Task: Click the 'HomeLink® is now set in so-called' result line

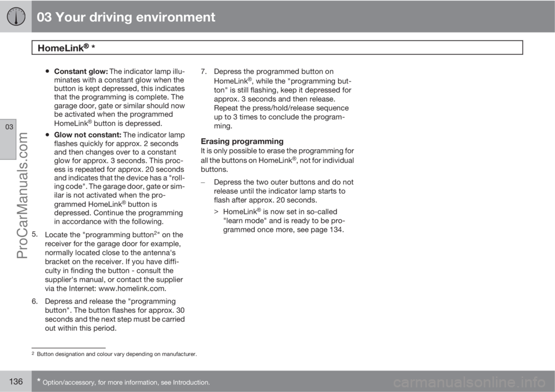Action: (x=280, y=212)
